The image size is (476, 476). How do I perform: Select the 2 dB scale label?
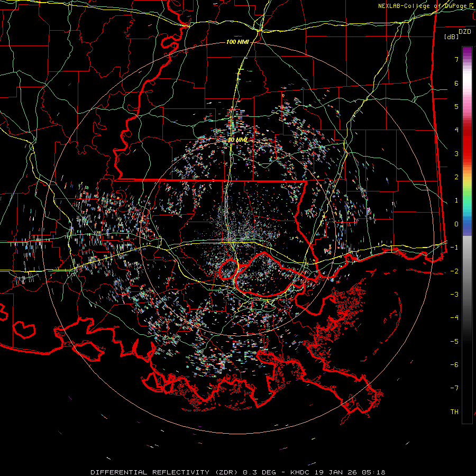(456, 177)
